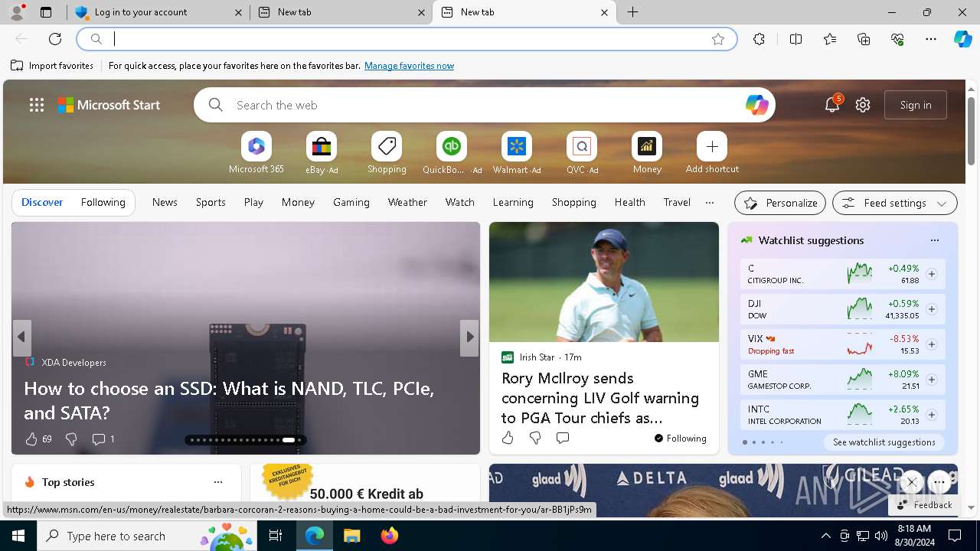Add GameStop to the watchlist
This screenshot has width=980, height=551.
[932, 380]
